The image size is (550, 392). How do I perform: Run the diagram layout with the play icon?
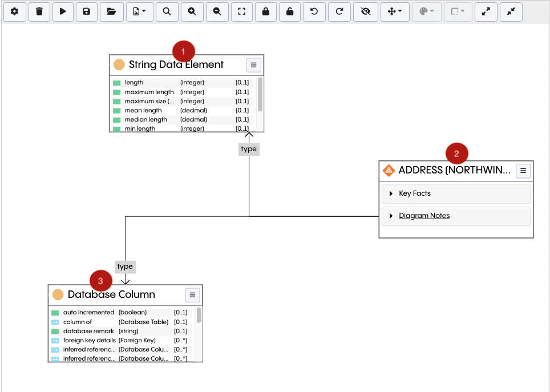(x=63, y=11)
